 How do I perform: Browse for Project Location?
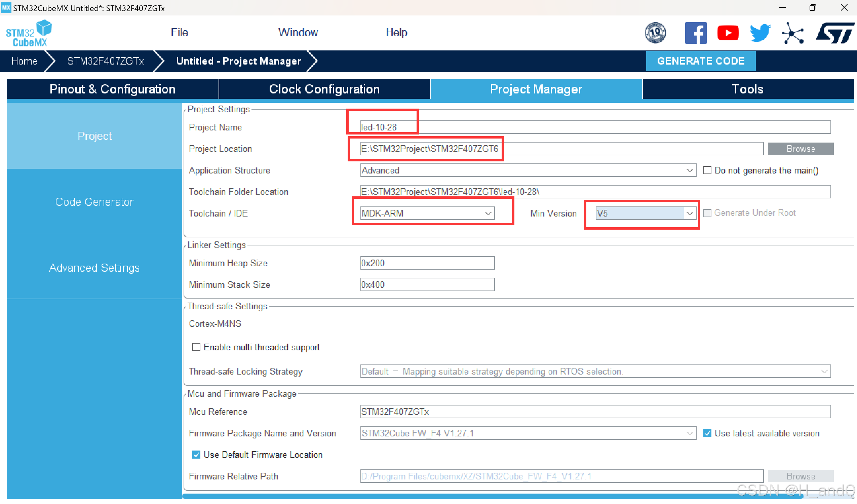point(800,149)
